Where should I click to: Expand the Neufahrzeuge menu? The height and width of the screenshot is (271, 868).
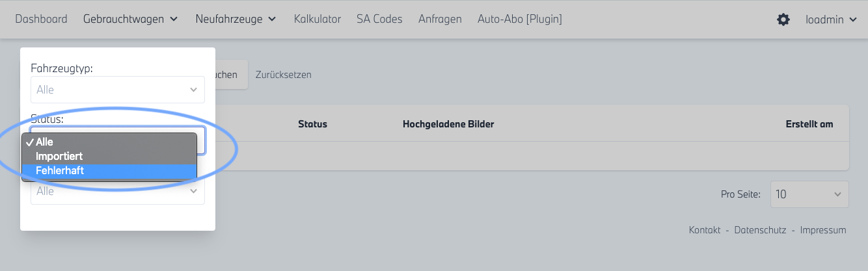click(236, 19)
